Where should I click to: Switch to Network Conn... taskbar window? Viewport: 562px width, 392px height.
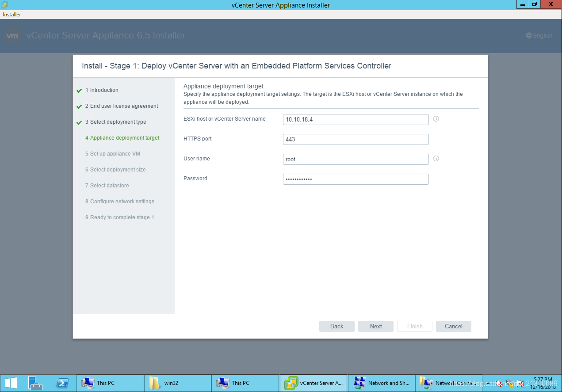(x=448, y=383)
